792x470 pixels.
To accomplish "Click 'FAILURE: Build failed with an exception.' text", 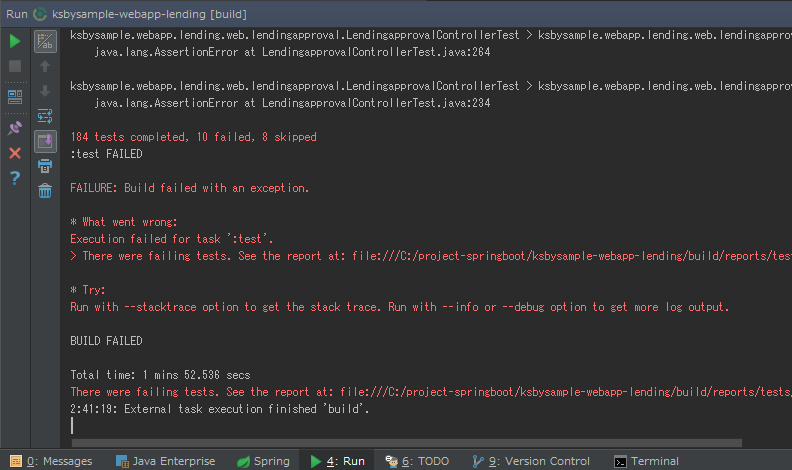I will pos(189,188).
